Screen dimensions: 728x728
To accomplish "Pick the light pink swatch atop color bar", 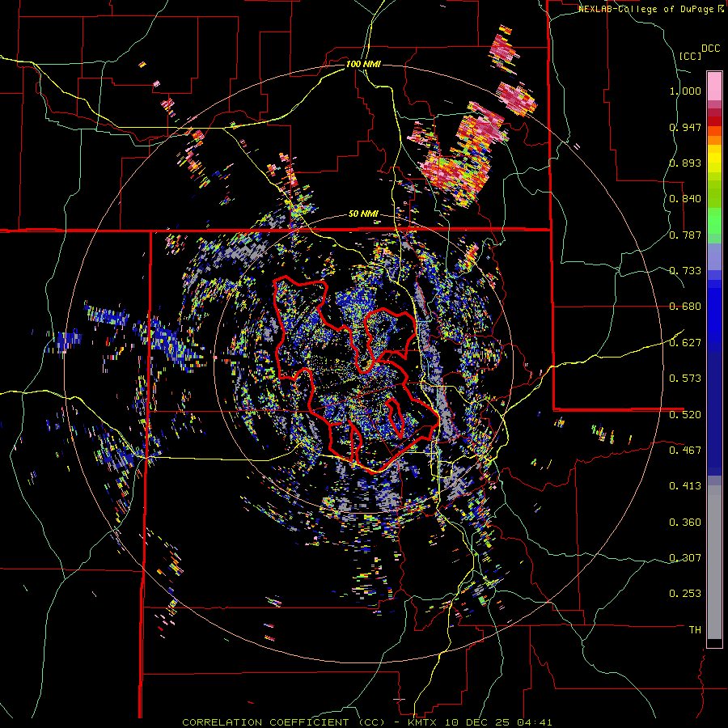I will pos(714,86).
